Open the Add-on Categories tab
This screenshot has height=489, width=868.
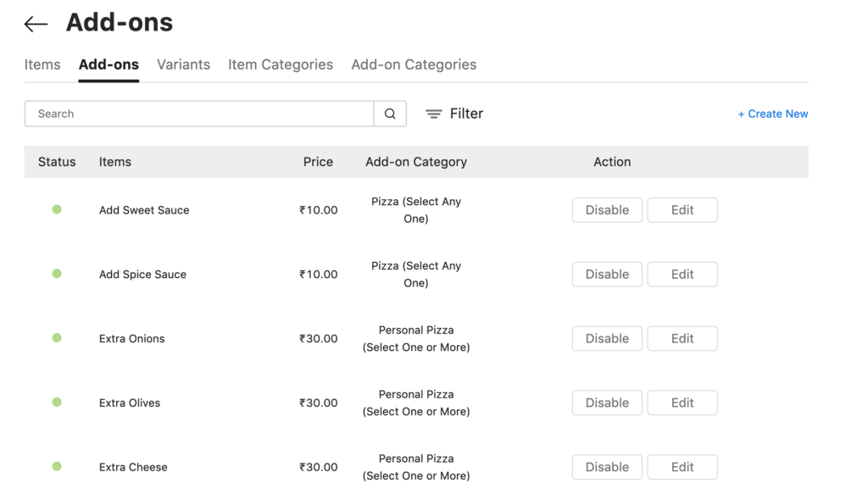413,64
